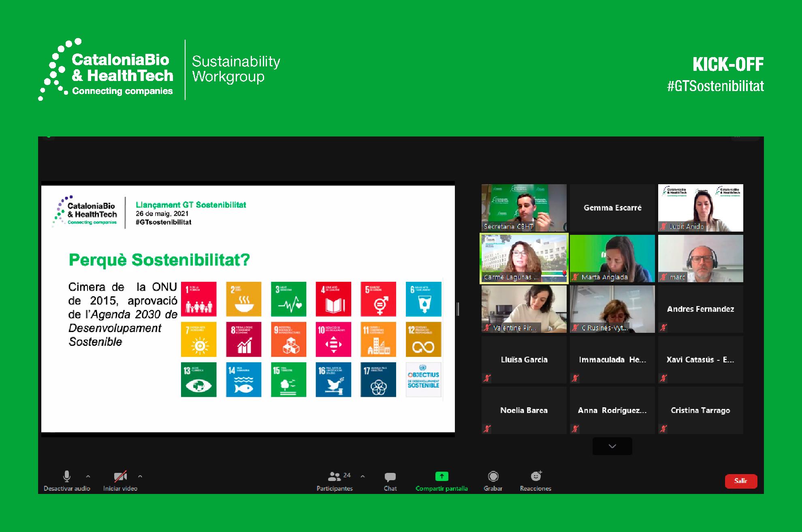Select Cristina Tarrago participant tile

coord(701,410)
